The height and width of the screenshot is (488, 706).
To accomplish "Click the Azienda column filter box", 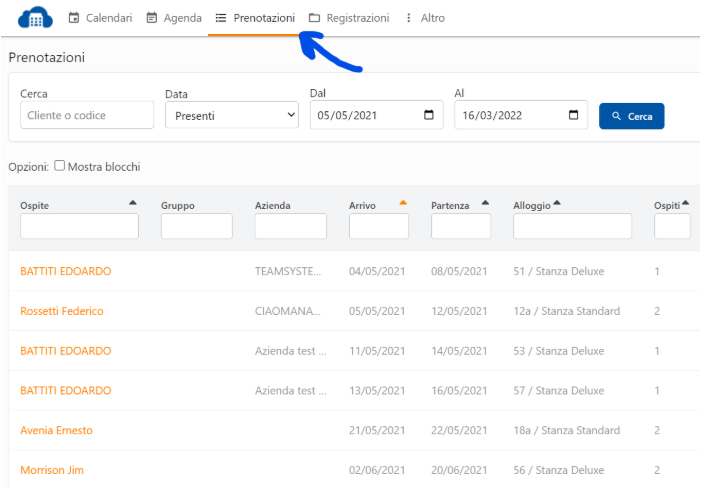I will click(290, 227).
